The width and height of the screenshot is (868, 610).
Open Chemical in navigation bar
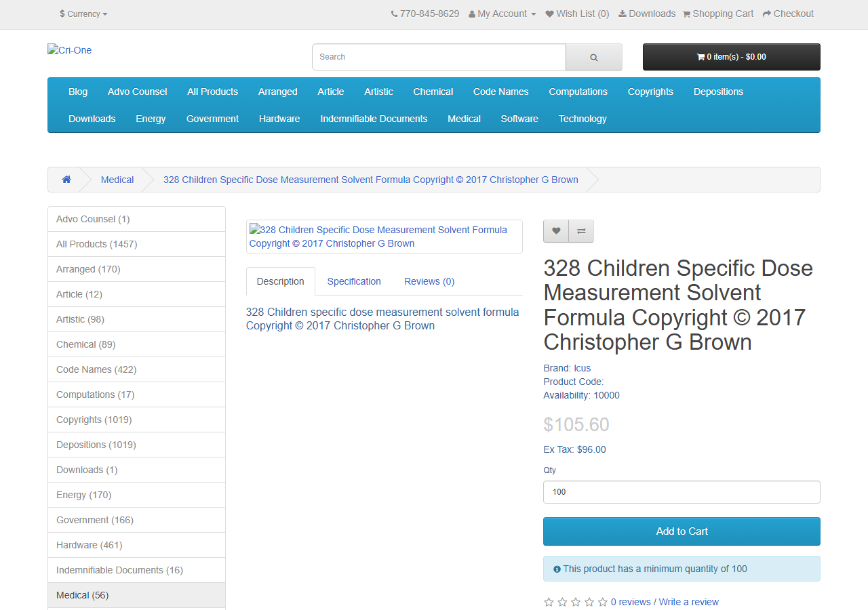click(433, 91)
